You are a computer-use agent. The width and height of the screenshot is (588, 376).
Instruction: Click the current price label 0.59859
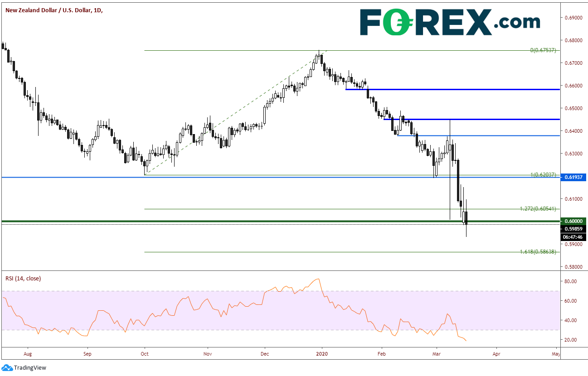coord(574,229)
